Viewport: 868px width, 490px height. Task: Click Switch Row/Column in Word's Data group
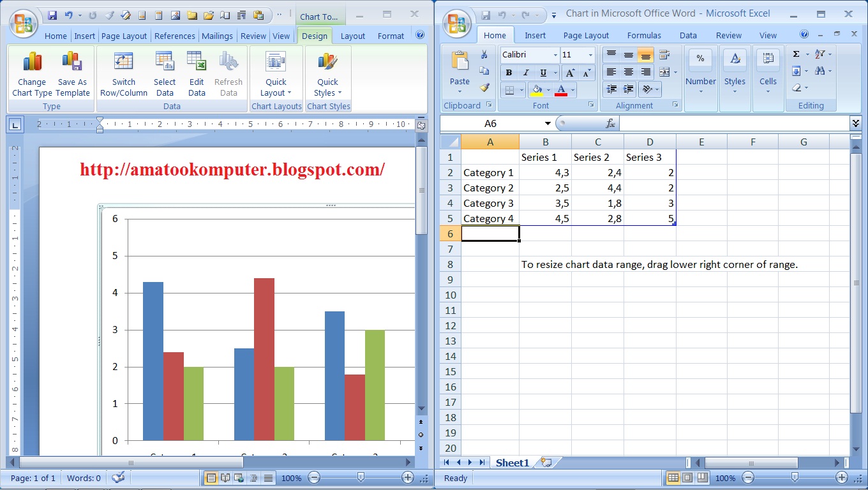124,74
